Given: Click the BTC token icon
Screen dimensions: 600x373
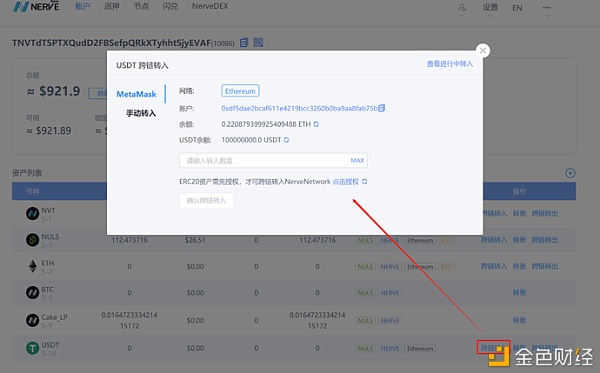Looking at the screenshot, I should click(33, 293).
